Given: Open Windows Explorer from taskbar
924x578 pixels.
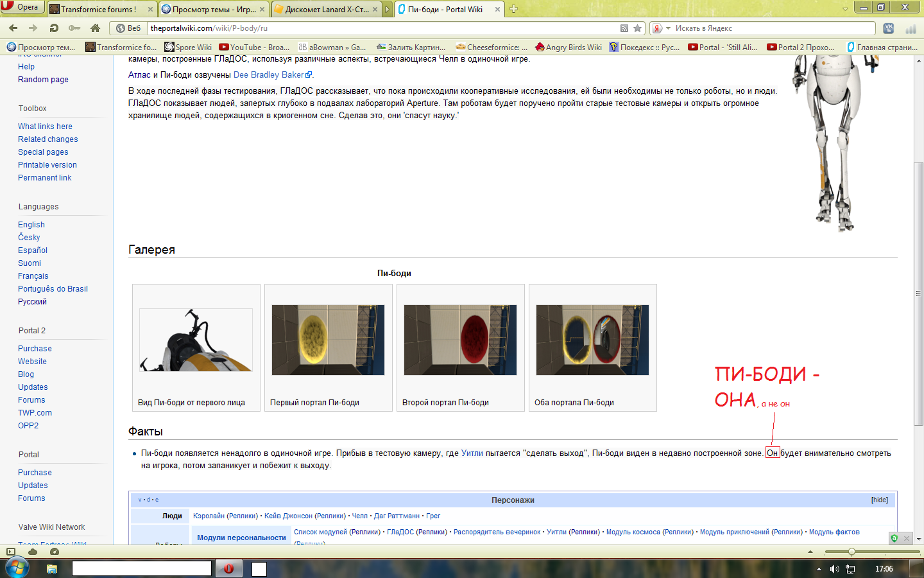Looking at the screenshot, I should tap(52, 569).
